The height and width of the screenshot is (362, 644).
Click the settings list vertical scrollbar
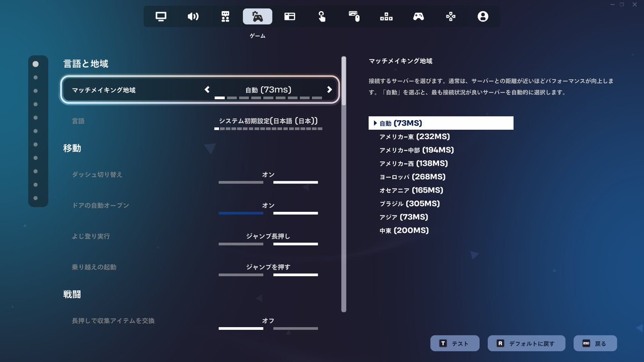[344, 184]
